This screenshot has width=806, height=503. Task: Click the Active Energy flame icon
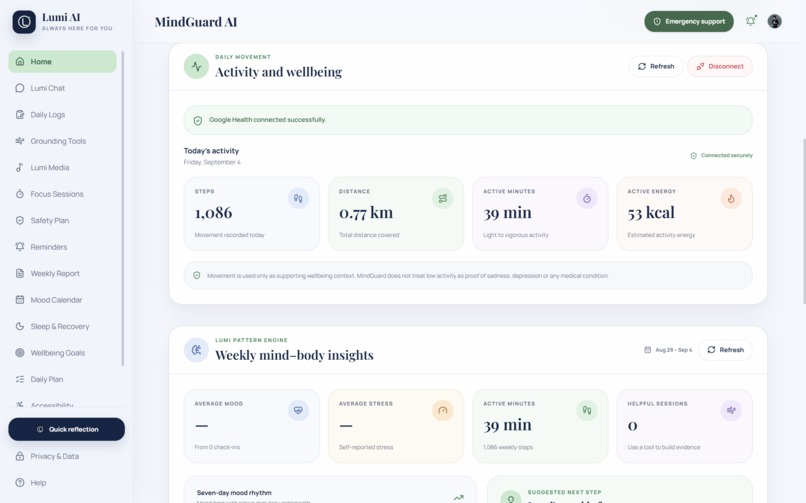pyautogui.click(x=731, y=198)
